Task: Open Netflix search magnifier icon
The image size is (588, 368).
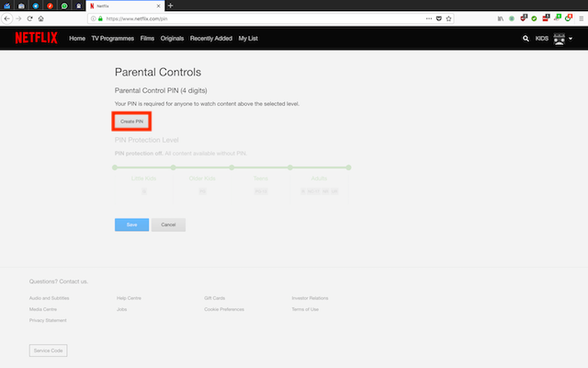Action: point(526,39)
